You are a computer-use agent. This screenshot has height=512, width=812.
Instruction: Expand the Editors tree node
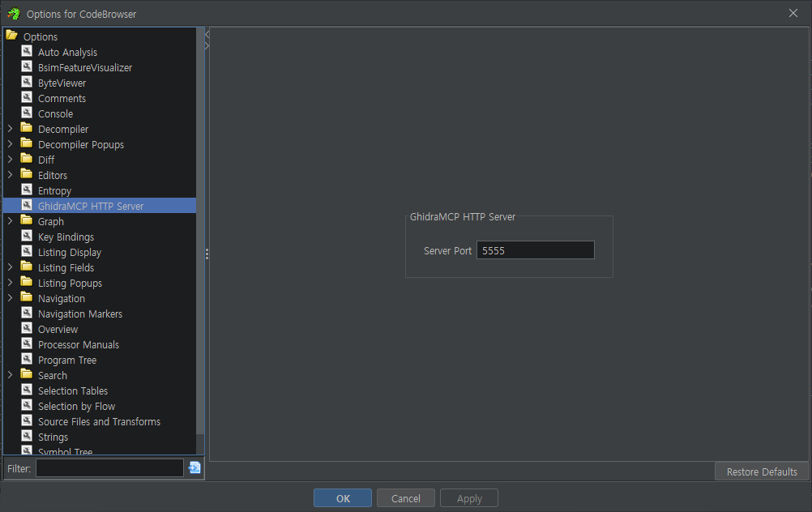point(10,174)
